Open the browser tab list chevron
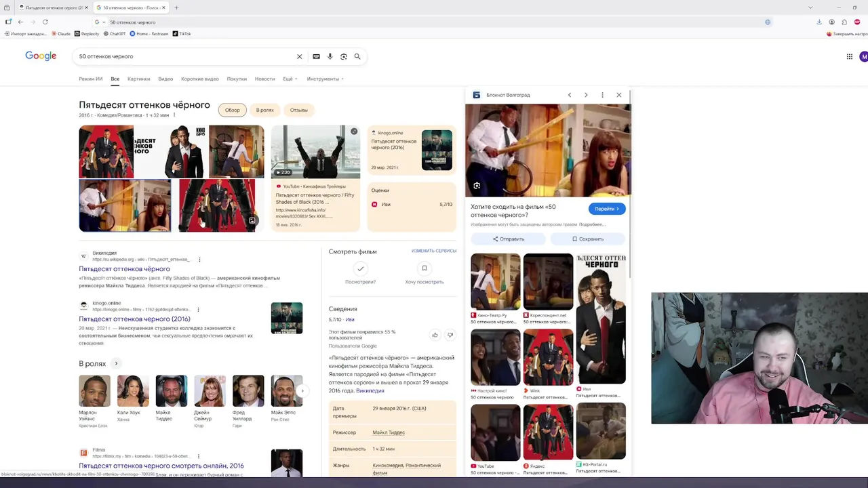 [810, 7]
